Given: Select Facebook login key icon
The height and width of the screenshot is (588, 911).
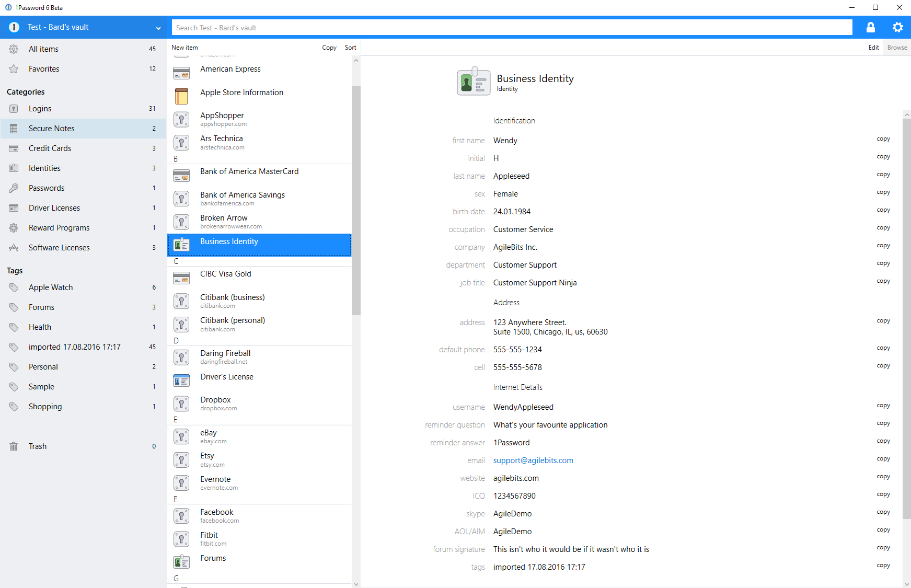Looking at the screenshot, I should click(x=181, y=516).
